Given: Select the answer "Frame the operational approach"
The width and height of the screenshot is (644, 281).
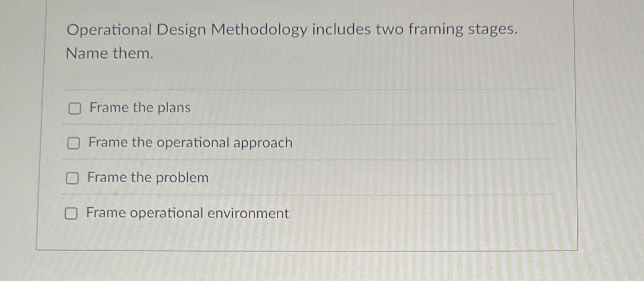Looking at the screenshot, I should click(x=190, y=143).
